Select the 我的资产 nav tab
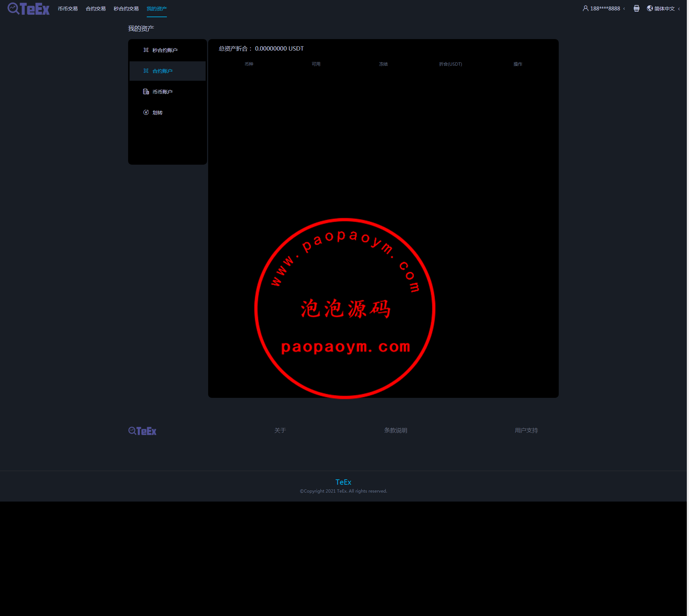This screenshot has height=616, width=689. (x=157, y=9)
